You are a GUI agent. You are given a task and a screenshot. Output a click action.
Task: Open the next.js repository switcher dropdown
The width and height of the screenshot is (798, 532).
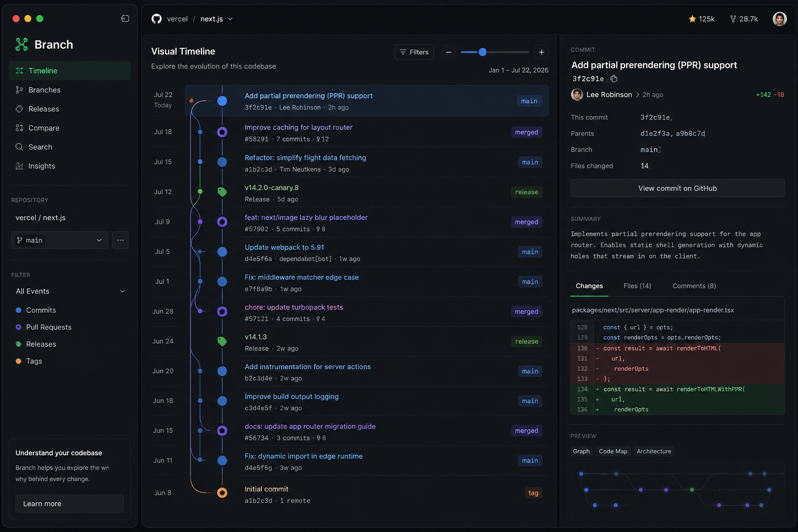point(217,19)
